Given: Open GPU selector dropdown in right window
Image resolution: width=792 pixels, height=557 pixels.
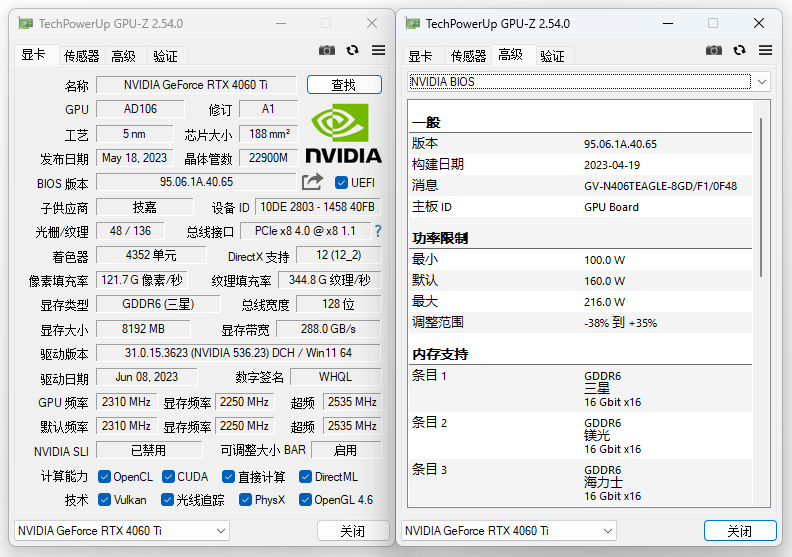Looking at the screenshot, I should (x=509, y=531).
